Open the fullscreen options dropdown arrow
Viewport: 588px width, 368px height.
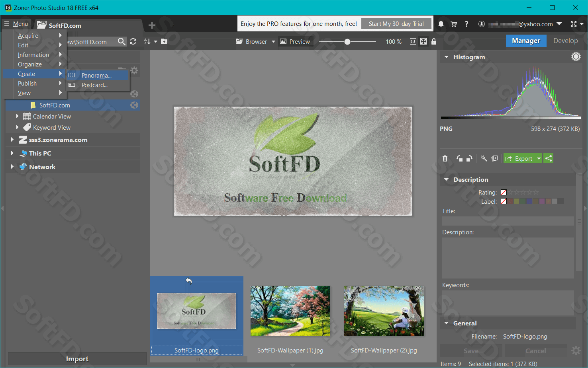pyautogui.click(x=582, y=24)
